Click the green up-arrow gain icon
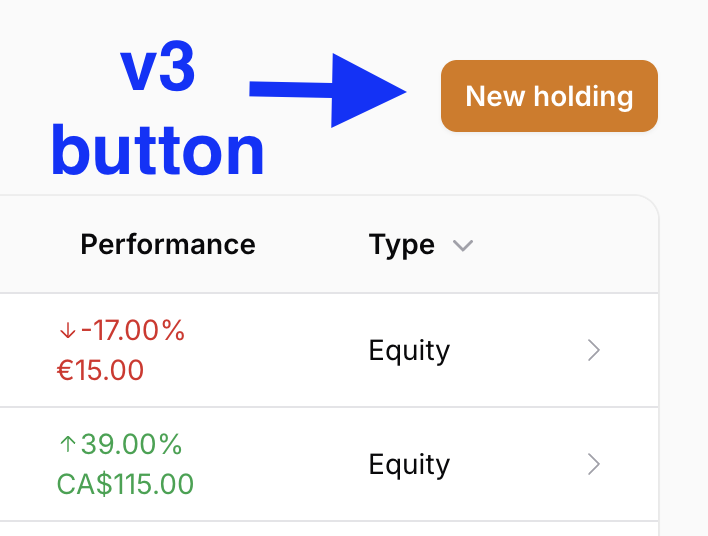This screenshot has width=708, height=536. [x=66, y=444]
